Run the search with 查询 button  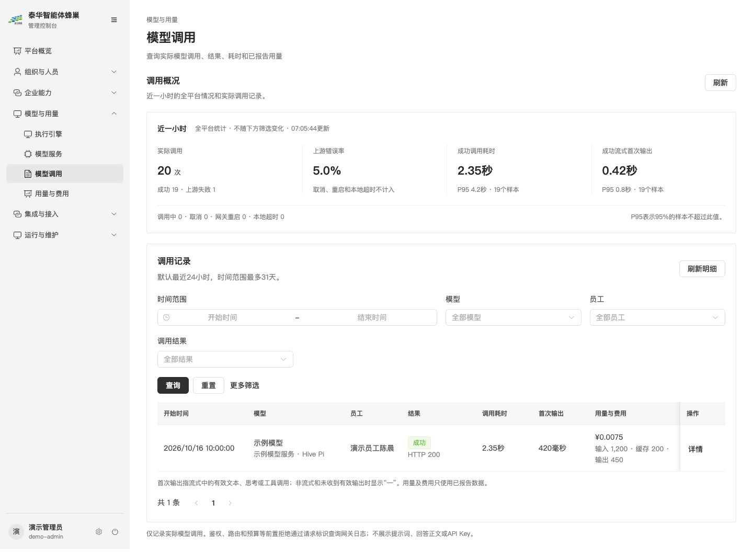(x=173, y=385)
